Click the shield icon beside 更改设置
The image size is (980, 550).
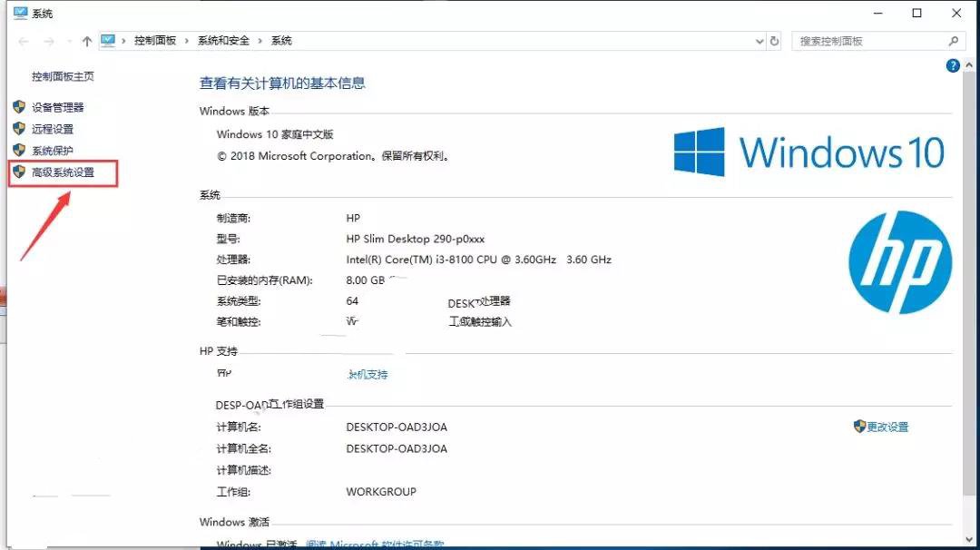tap(859, 427)
